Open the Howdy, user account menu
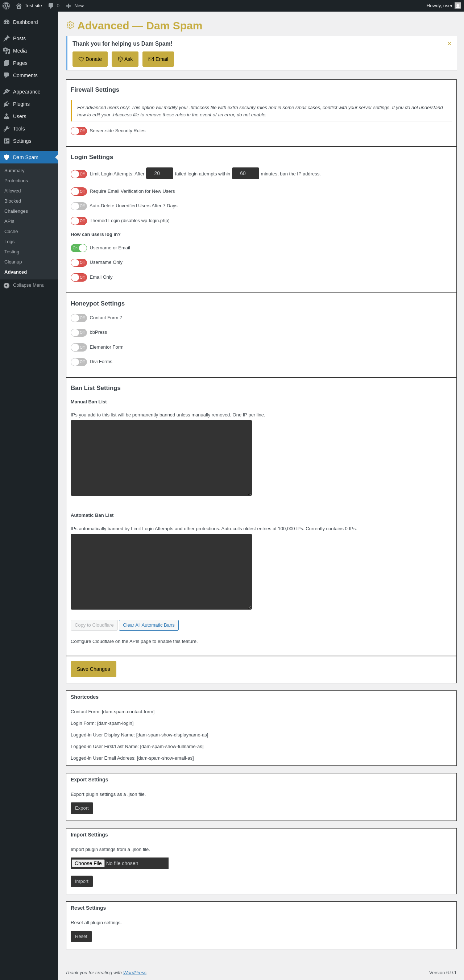 [443, 6]
